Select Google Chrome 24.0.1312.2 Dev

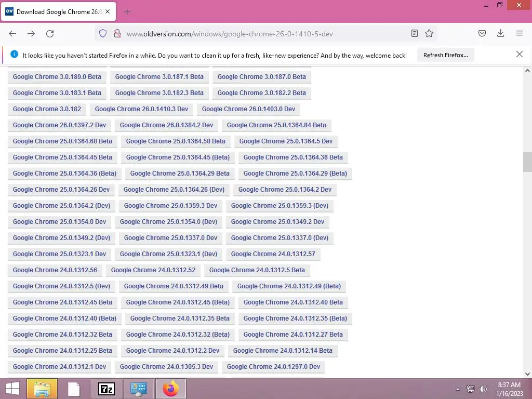(172, 351)
